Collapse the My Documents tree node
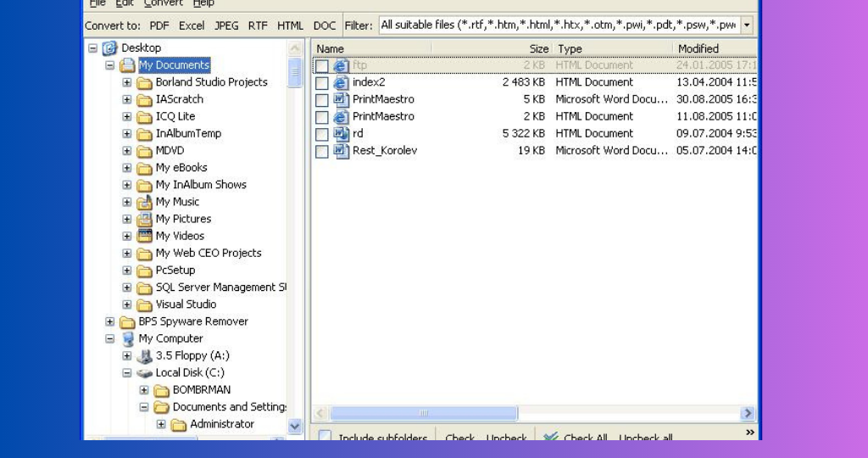Screen dimensions: 868x458 click(x=110, y=65)
